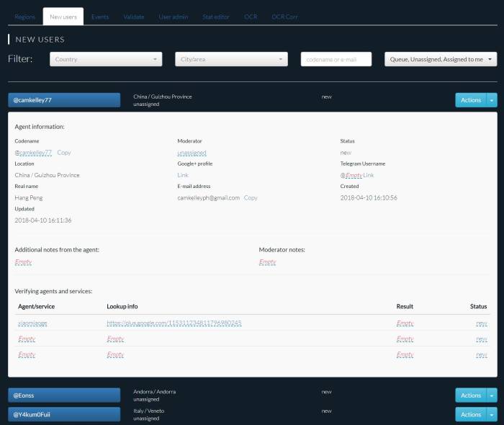Click Actions button for @camkelley77

click(x=471, y=100)
